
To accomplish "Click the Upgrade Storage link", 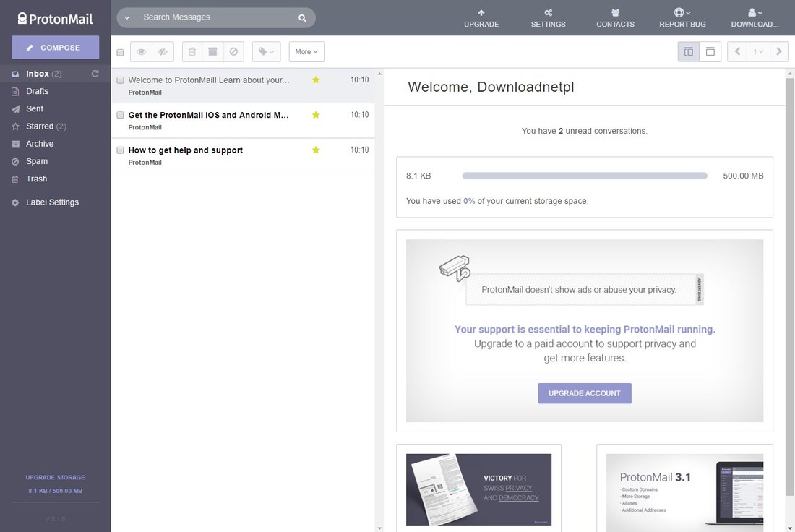I will [55, 477].
